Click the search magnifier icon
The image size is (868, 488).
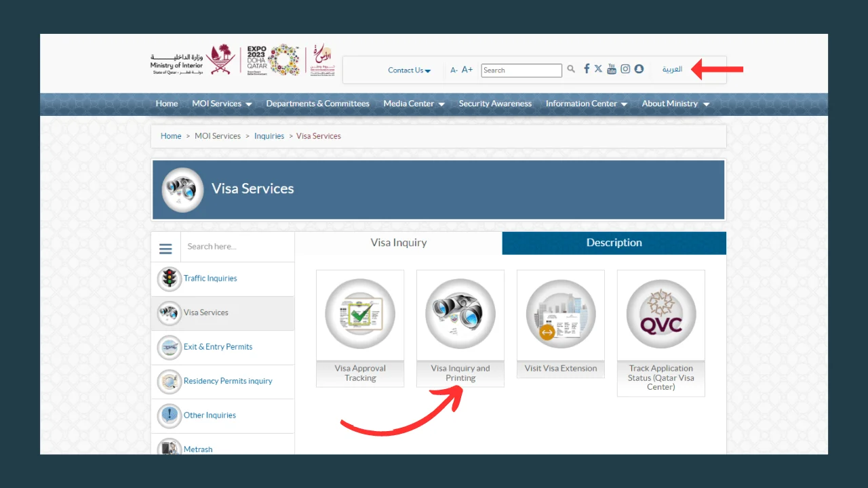[x=571, y=69]
